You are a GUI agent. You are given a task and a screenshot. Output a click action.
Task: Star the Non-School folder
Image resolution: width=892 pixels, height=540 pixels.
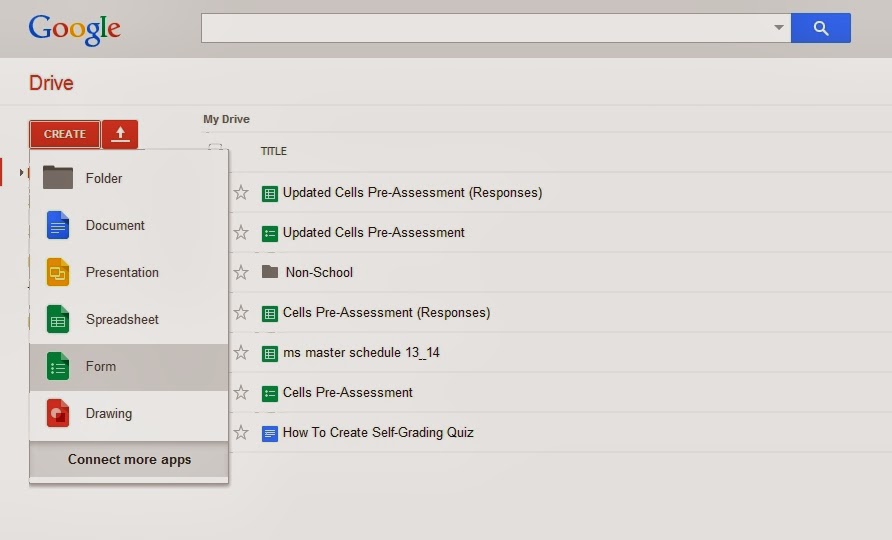click(241, 273)
